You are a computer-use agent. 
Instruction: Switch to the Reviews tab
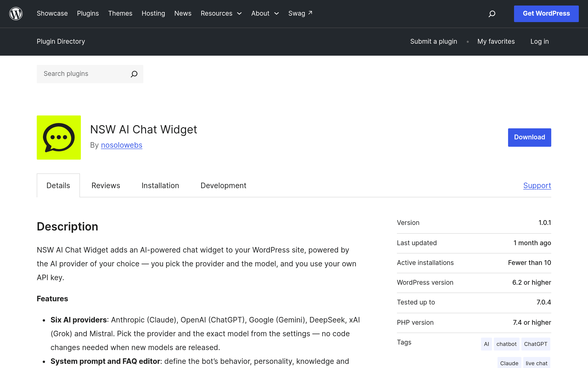click(x=106, y=185)
